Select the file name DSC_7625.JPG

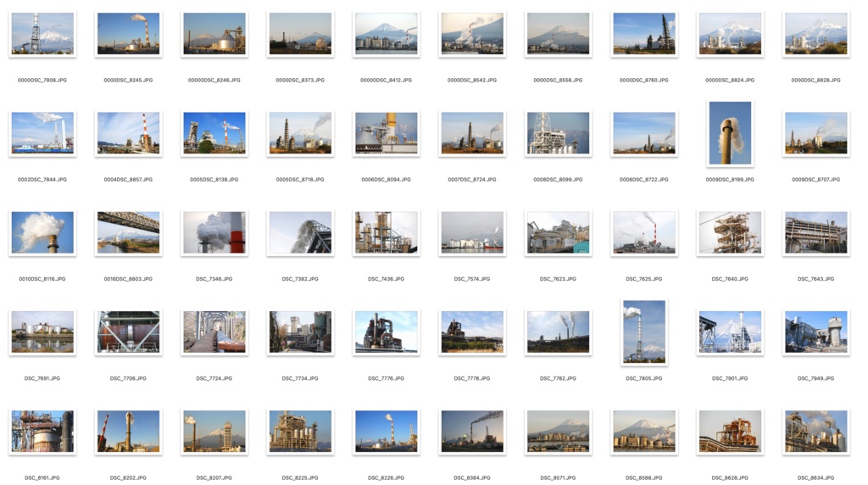coord(644,279)
